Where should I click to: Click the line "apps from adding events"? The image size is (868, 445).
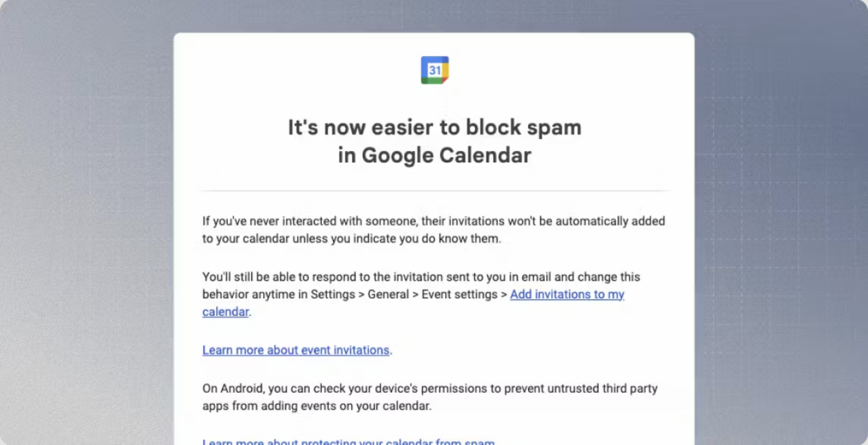[317, 406]
